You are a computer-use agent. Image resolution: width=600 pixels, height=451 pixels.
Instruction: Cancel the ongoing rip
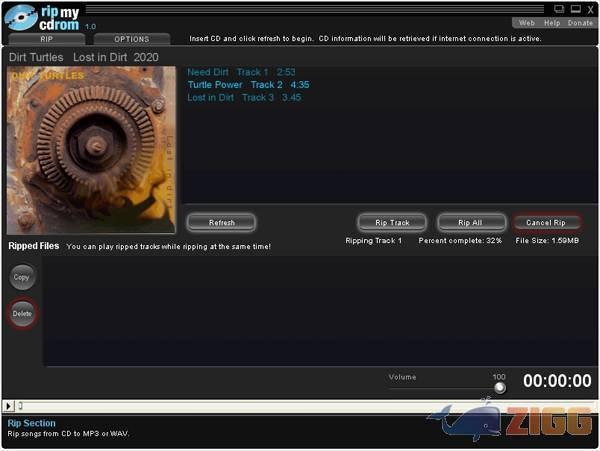coord(546,223)
